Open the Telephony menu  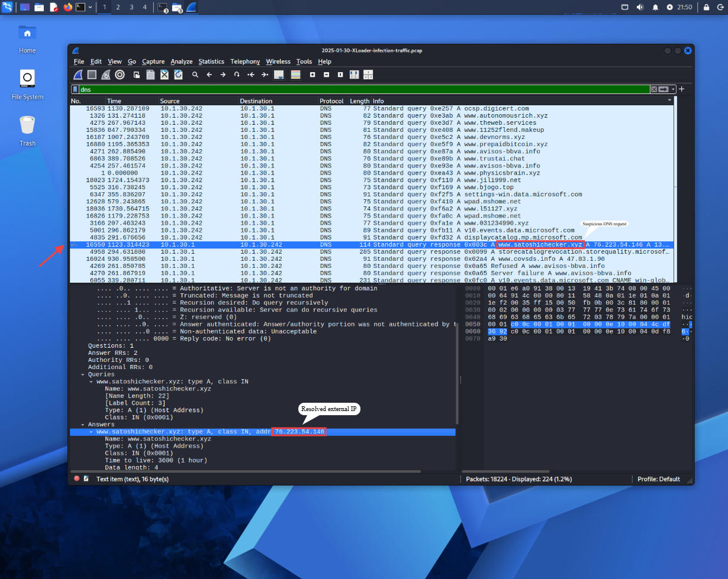245,62
